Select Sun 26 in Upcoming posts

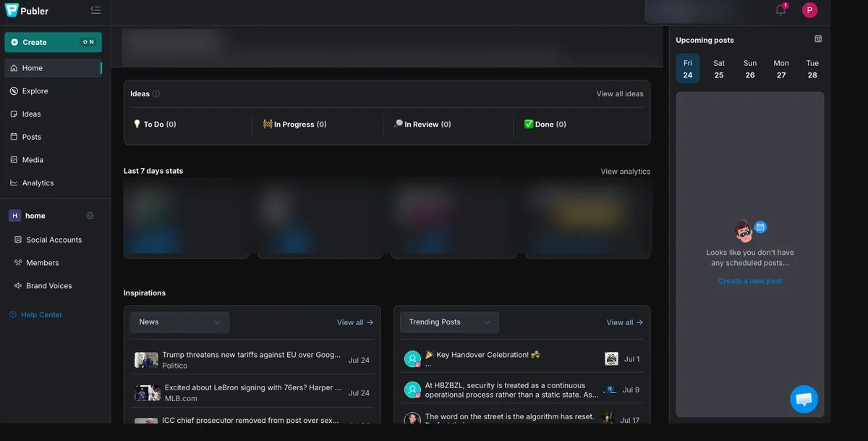(750, 69)
